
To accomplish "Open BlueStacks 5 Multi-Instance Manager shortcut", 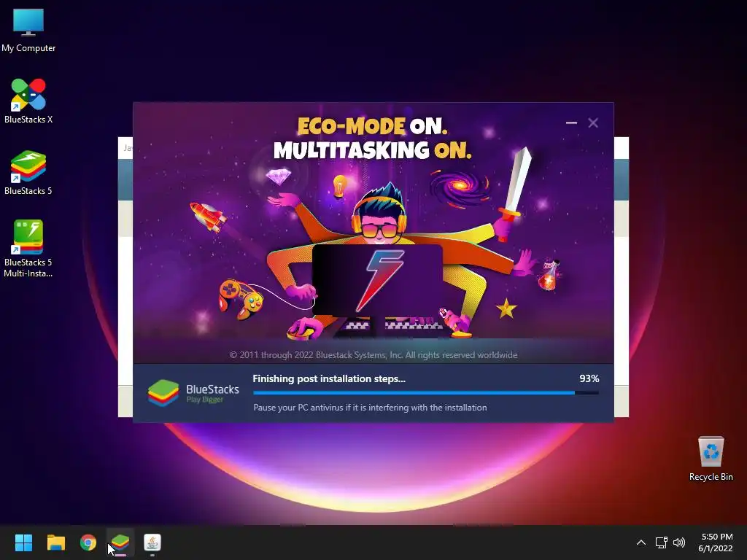I will point(28,248).
